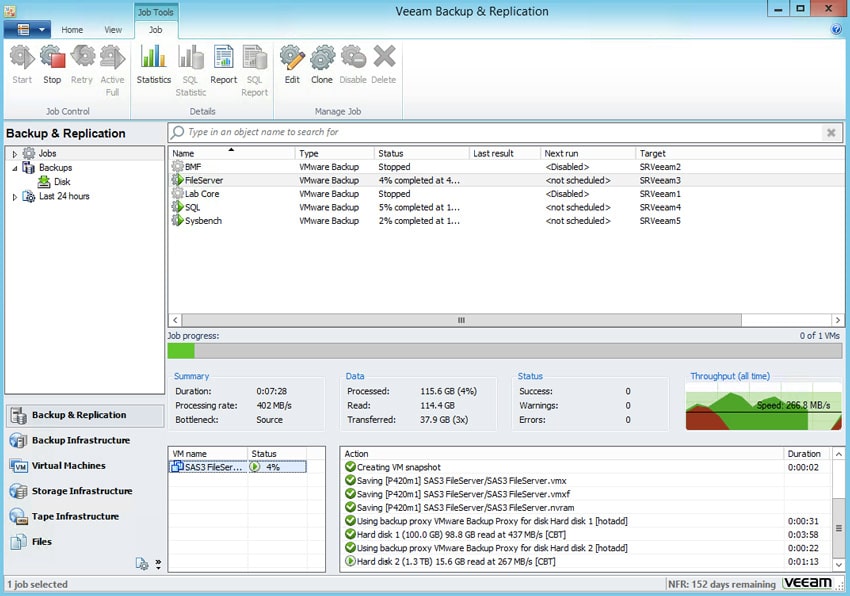
Task: Open job Statistics
Action: click(x=153, y=65)
